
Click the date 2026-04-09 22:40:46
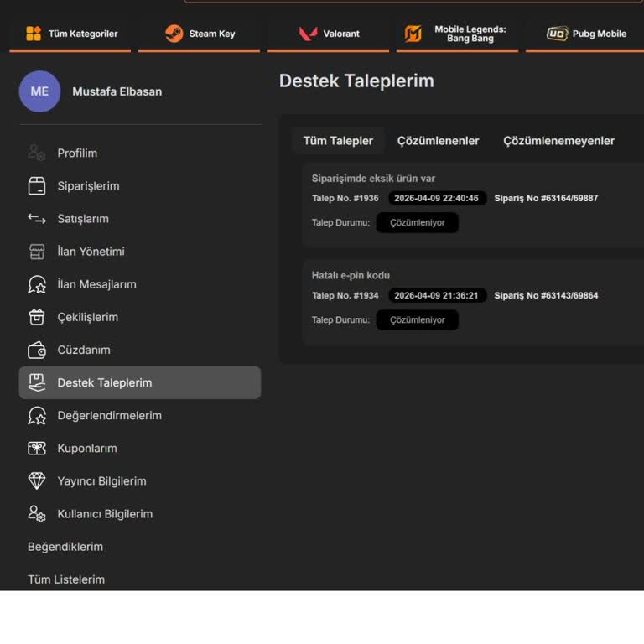coord(437,198)
